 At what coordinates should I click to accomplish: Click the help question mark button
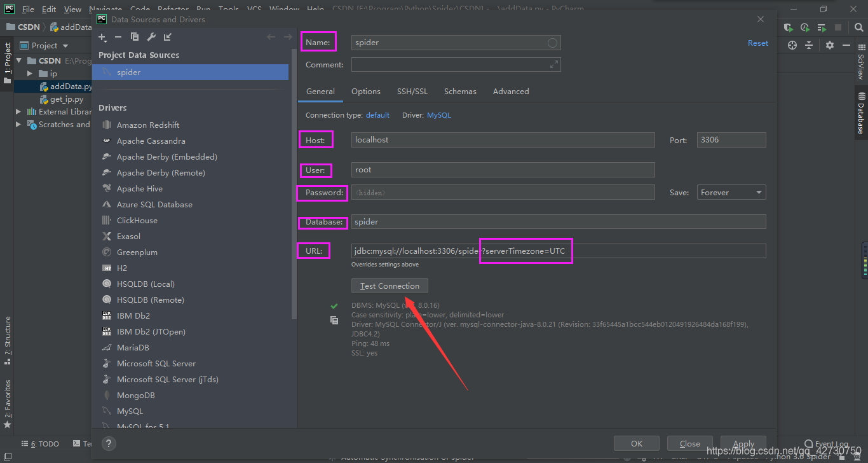tap(109, 444)
